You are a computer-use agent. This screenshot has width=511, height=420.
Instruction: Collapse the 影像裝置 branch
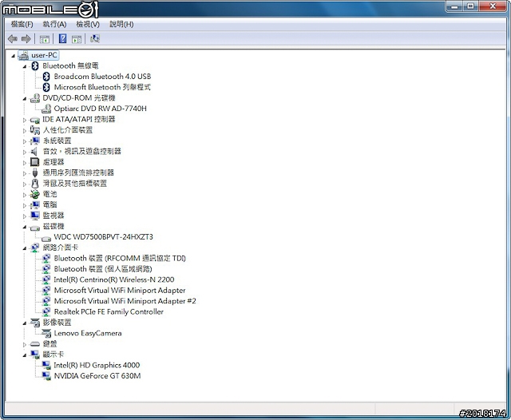pyautogui.click(x=25, y=323)
